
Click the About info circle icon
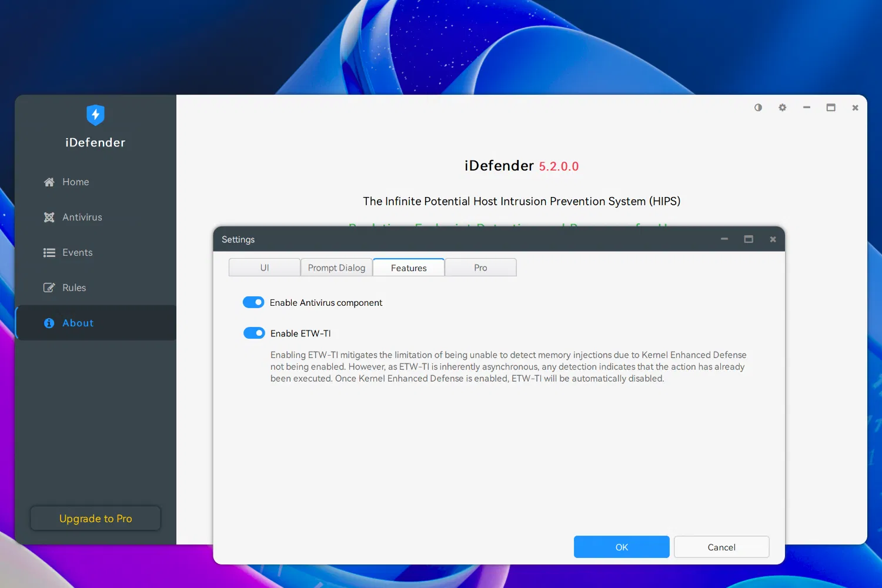[49, 323]
